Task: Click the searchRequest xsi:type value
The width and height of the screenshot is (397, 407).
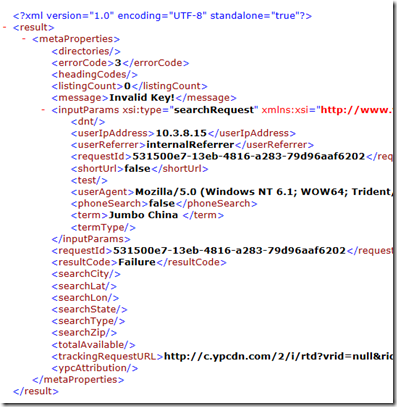Action: pyautogui.click(x=214, y=110)
